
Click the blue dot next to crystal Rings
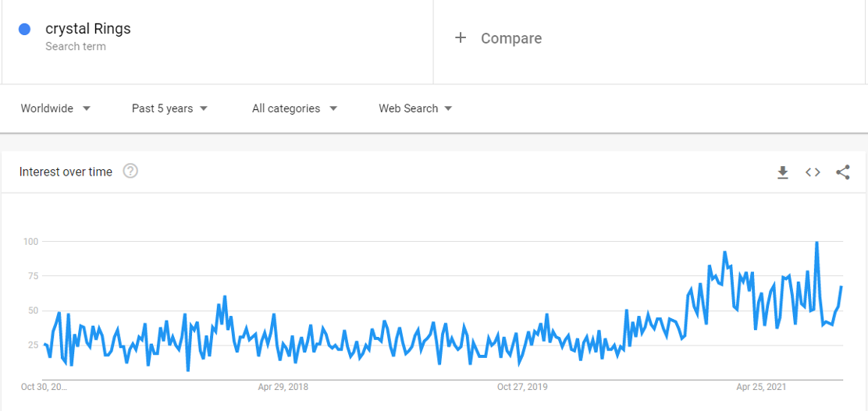pos(24,30)
